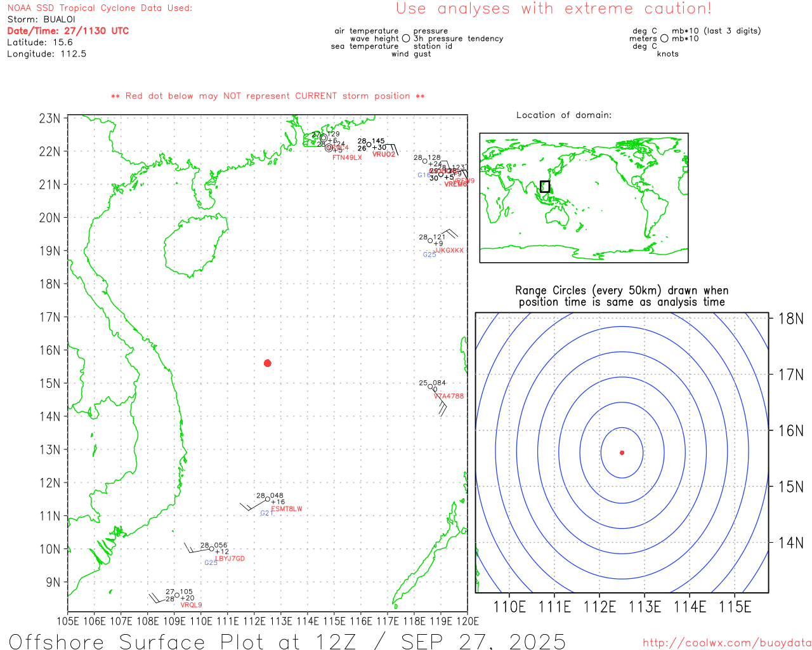Click the 105E longitude label on main map
This screenshot has height=650, width=812.
68,621
